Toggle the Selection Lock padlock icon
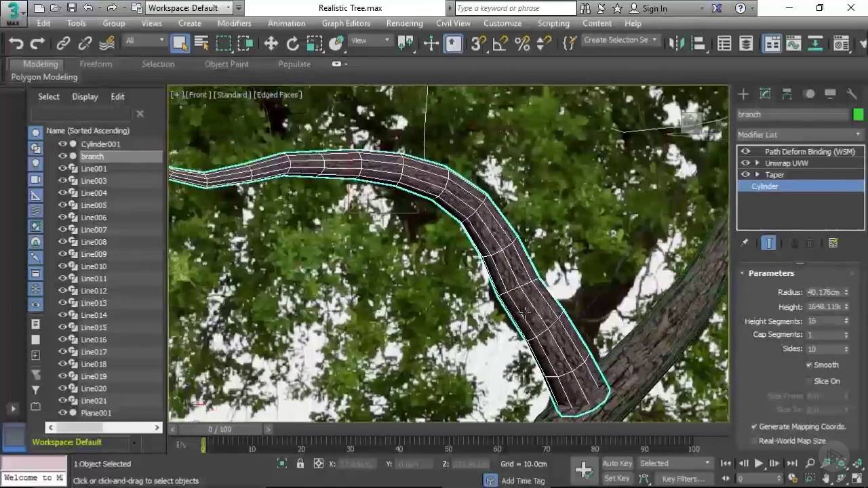Viewport: 868px width, 488px height. pyautogui.click(x=300, y=464)
